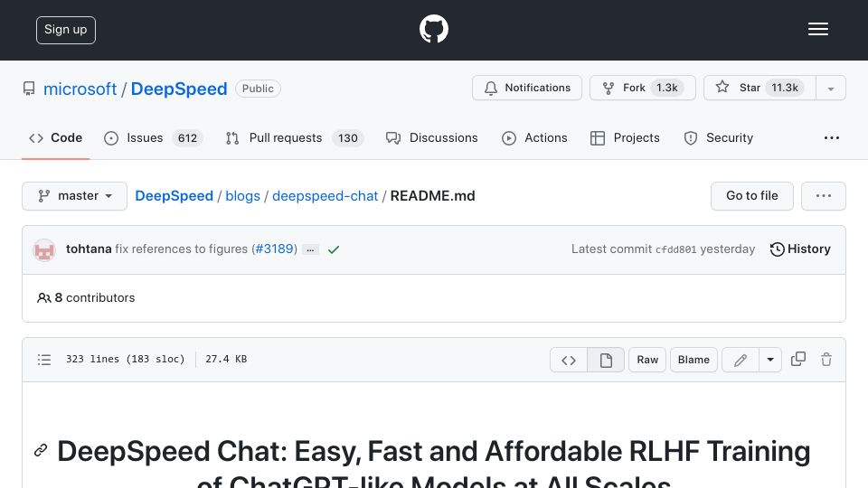The height and width of the screenshot is (488, 868).
Task: Expand the edit options dropdown caret
Action: click(x=770, y=361)
